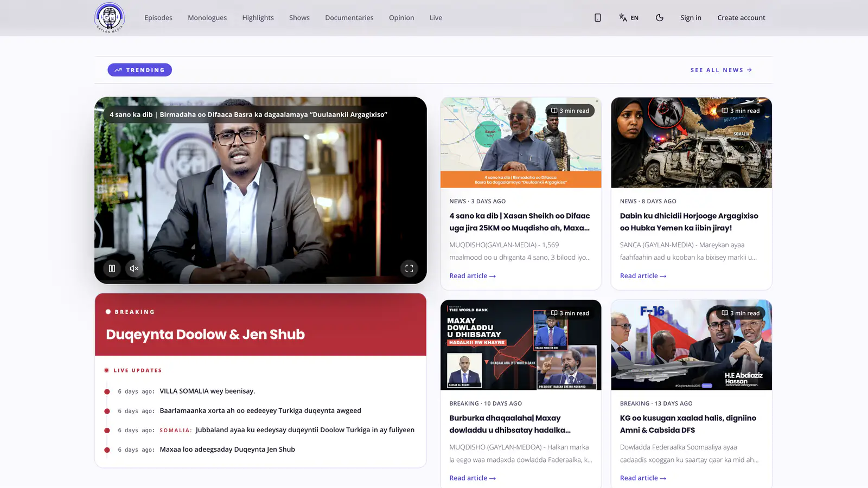Open thumbnail of Xasan Sheikh map article
Viewport: 868px width, 488px height.
tap(521, 143)
